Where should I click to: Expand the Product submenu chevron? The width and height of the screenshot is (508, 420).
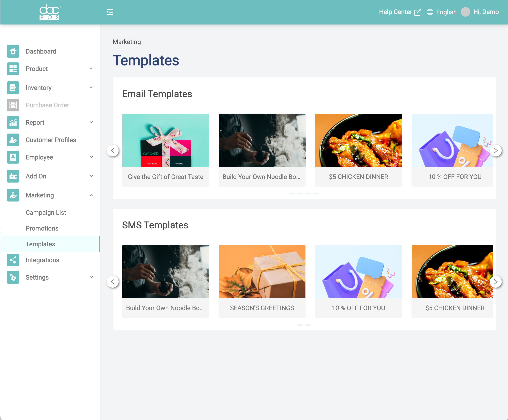[91, 69]
